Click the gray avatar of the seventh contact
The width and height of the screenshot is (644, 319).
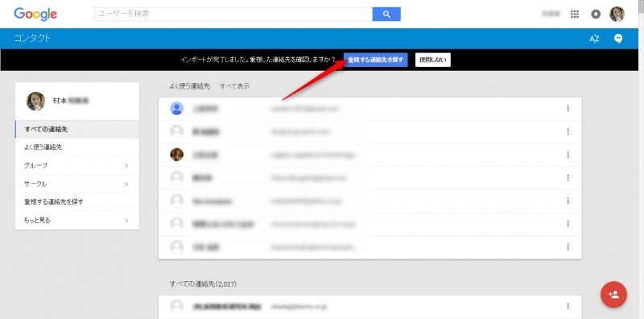click(x=176, y=246)
